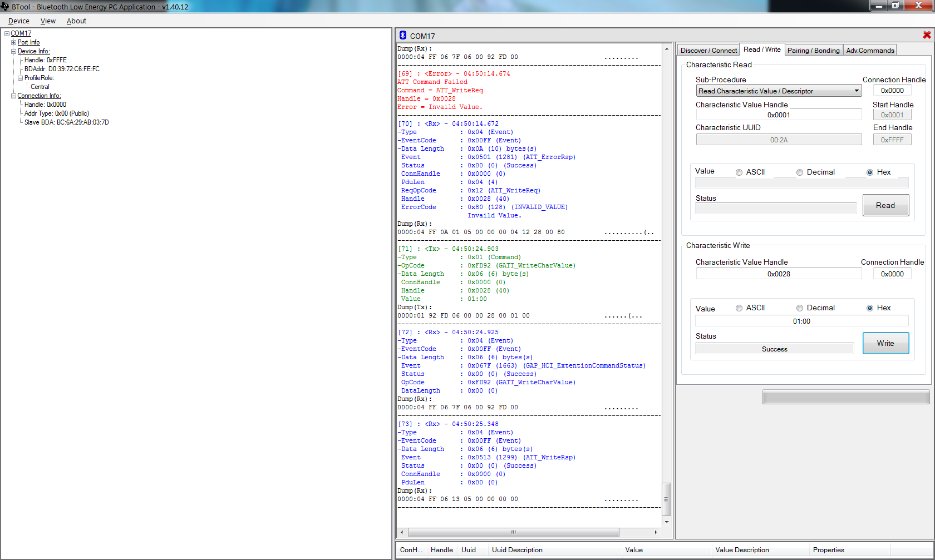
Task: Click the log scroll left arrow
Action: point(402,532)
